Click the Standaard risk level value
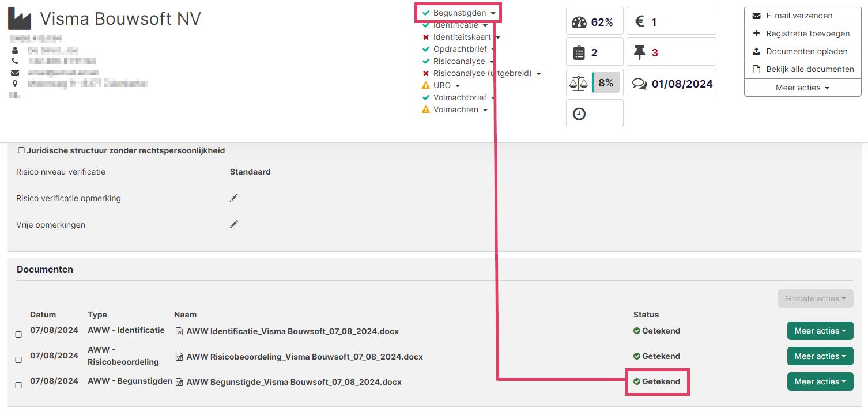868x412 pixels. [x=250, y=172]
